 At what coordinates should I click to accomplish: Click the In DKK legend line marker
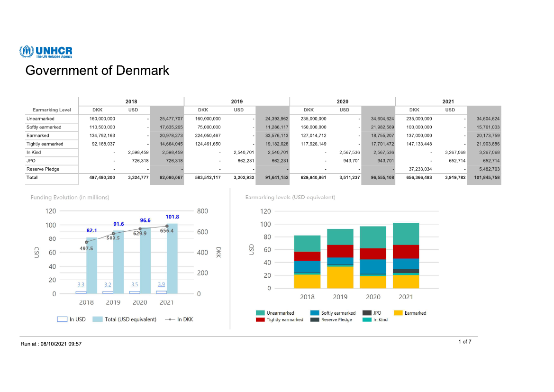click(x=170, y=319)
